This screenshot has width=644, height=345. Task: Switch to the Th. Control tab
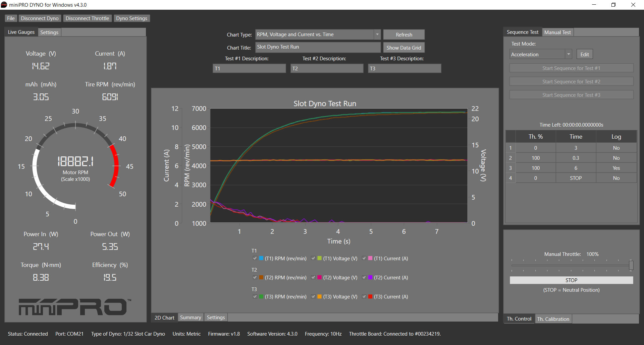click(x=519, y=319)
